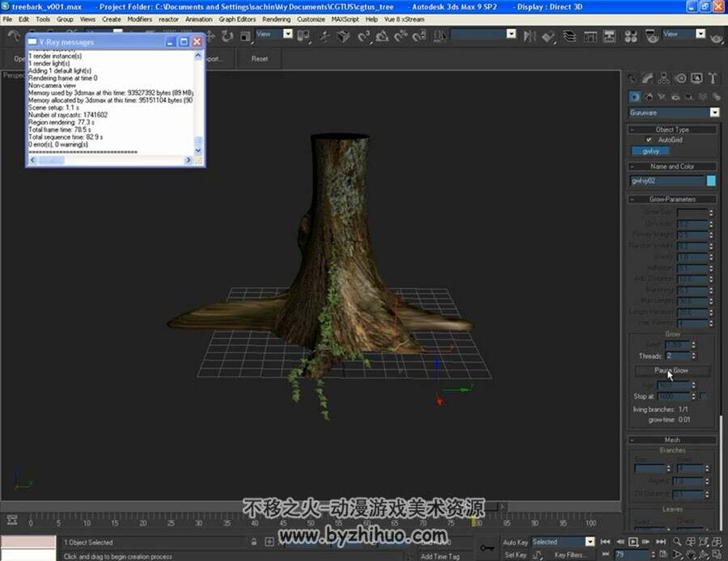Toggle the Percent Snap icon
728x561 pixels.
(x=400, y=36)
